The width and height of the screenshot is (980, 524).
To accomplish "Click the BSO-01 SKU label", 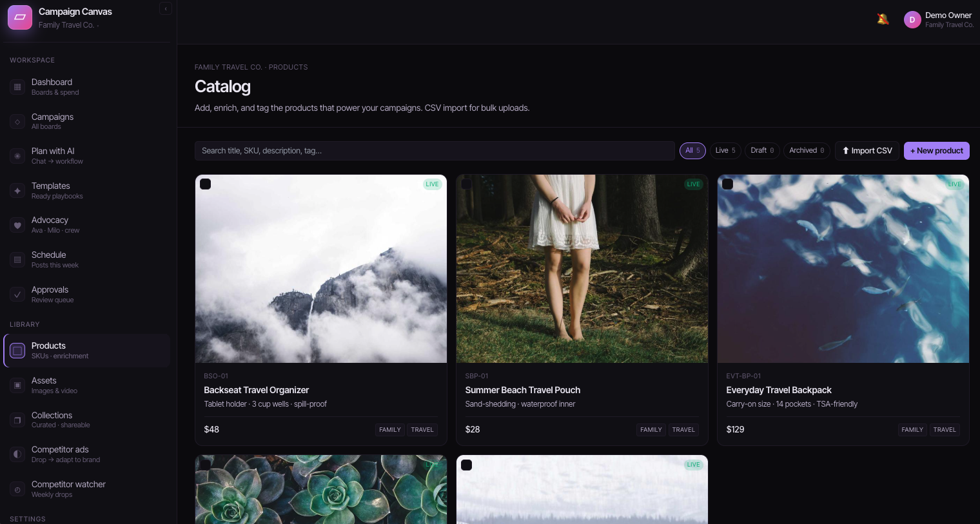I will point(216,376).
